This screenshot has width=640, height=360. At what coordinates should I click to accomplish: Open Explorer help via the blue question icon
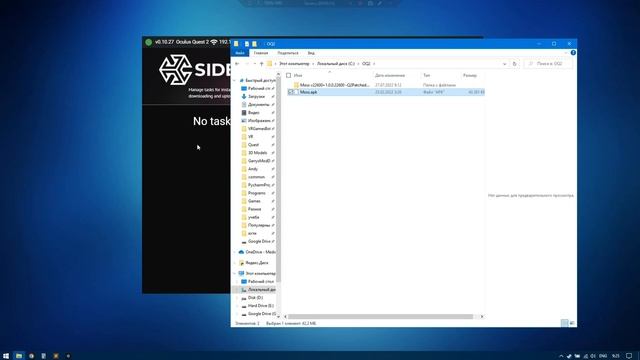[573, 53]
